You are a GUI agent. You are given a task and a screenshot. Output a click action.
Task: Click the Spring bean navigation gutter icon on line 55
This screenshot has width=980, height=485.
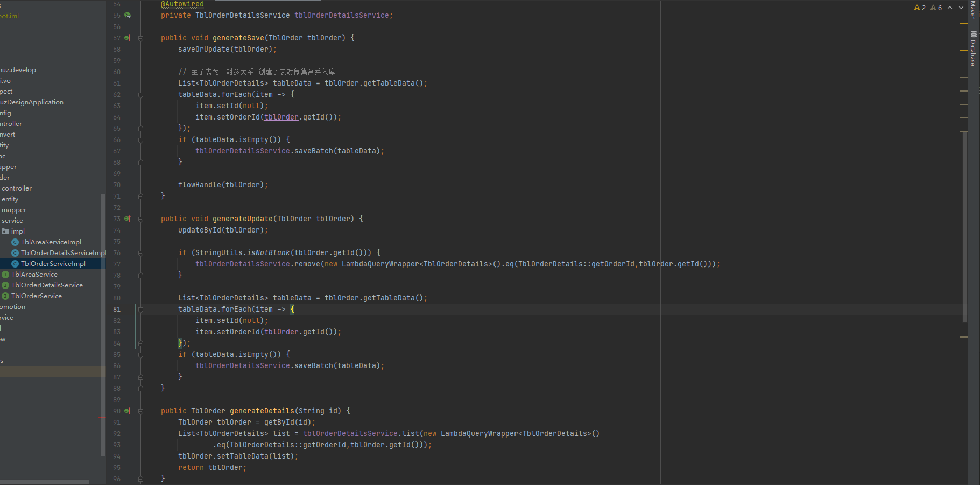(x=128, y=15)
